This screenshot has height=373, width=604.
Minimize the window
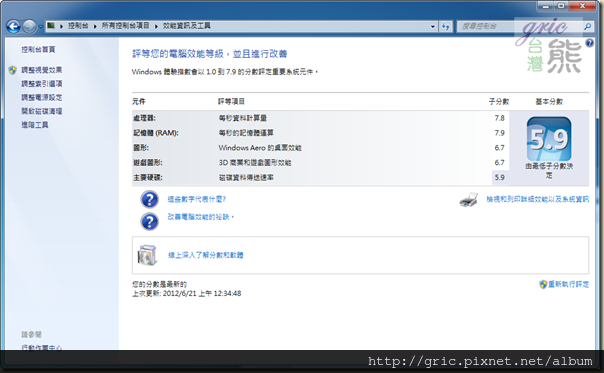pos(545,6)
